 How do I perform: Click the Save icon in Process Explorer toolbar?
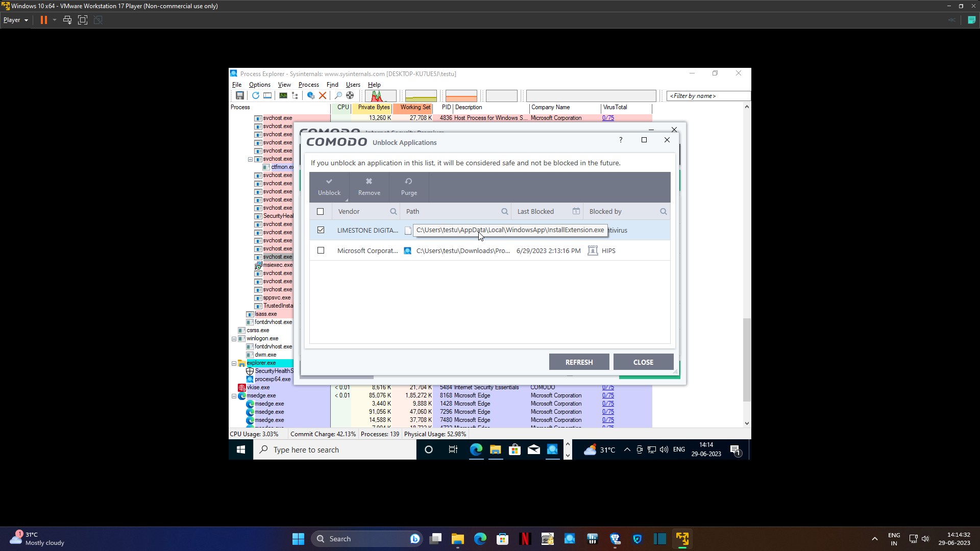point(239,95)
